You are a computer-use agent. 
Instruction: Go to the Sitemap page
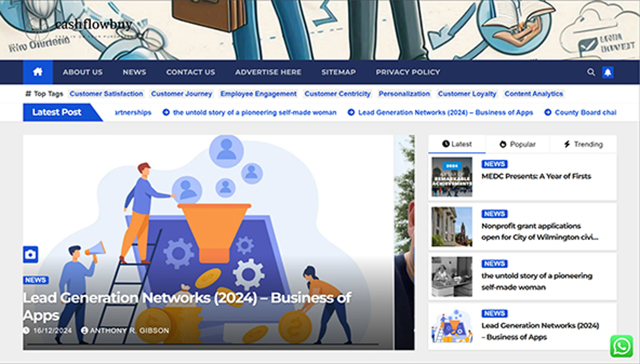338,72
